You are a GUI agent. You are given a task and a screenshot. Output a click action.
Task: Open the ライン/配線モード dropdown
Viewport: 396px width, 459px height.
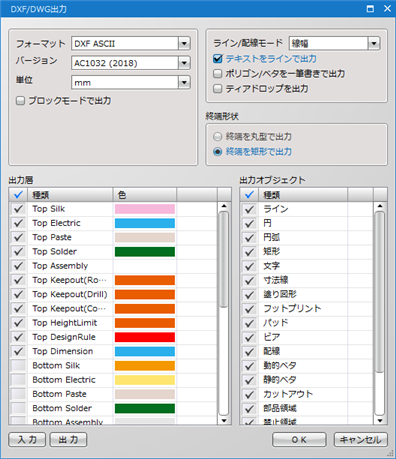pyautogui.click(x=335, y=43)
